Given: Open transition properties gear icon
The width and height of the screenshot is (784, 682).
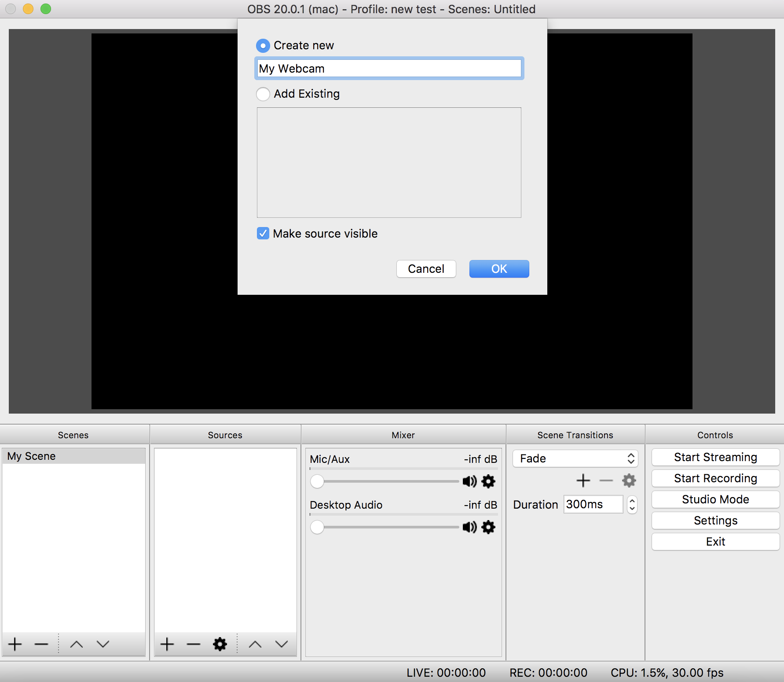Looking at the screenshot, I should 629,480.
